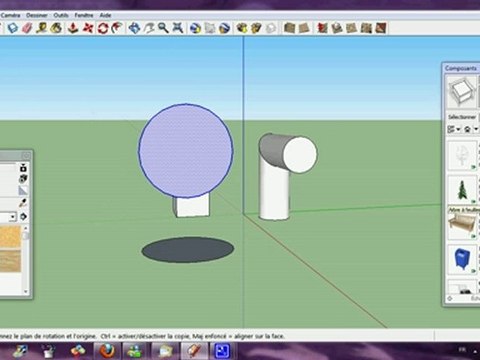The height and width of the screenshot is (360, 480).
Task: Select the Paint Bucket tool
Action: click(x=56, y=28)
